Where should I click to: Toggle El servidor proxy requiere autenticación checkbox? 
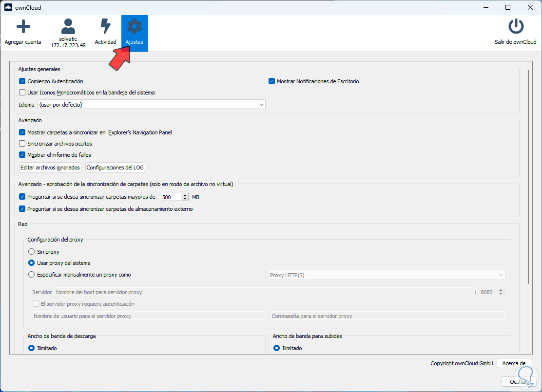pos(36,303)
